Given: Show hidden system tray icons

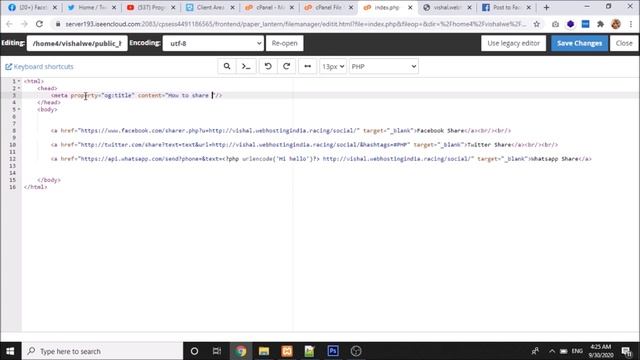Looking at the screenshot, I should 551,351.
